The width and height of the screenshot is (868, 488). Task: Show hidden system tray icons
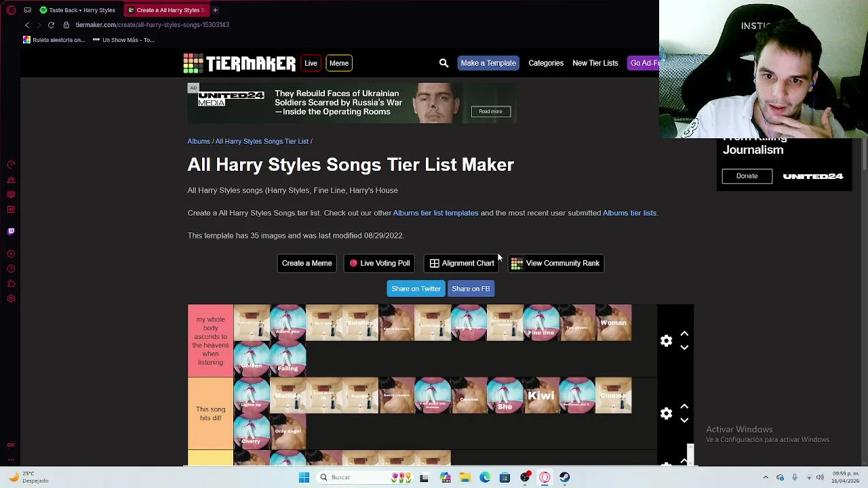(766, 478)
